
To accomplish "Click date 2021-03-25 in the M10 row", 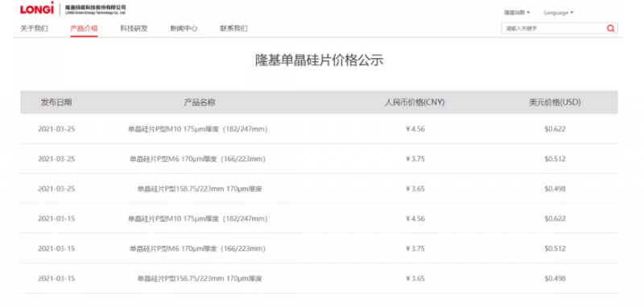I will coord(56,129).
